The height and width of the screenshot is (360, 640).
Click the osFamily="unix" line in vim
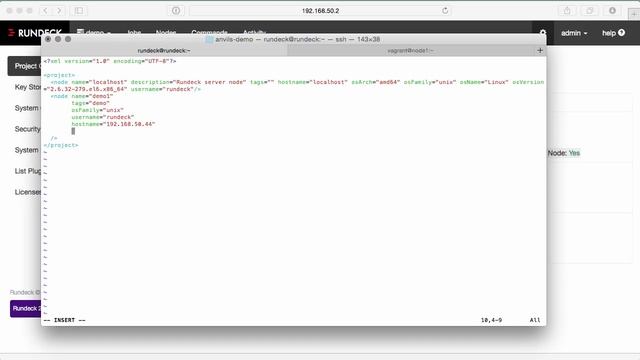tap(97, 110)
